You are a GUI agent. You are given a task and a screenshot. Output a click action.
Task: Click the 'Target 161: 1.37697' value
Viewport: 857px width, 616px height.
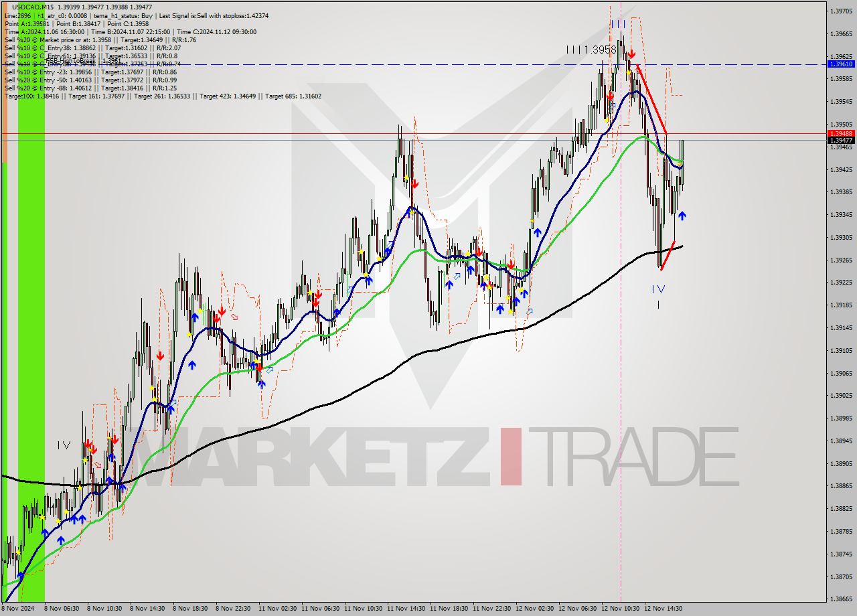pyautogui.click(x=96, y=96)
